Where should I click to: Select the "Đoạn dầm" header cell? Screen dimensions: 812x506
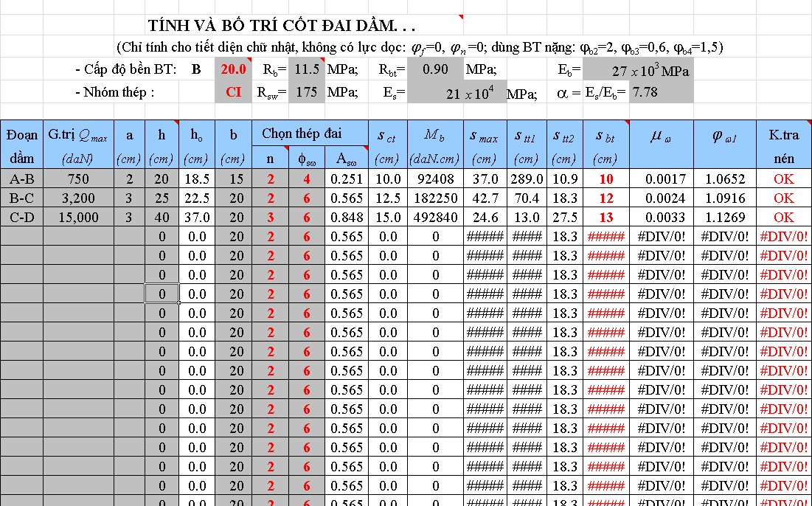click(21, 145)
